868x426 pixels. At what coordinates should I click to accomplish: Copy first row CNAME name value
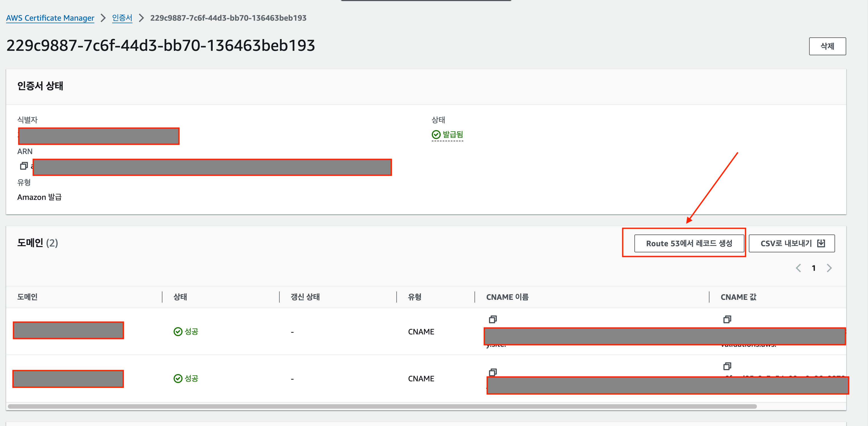pyautogui.click(x=493, y=319)
